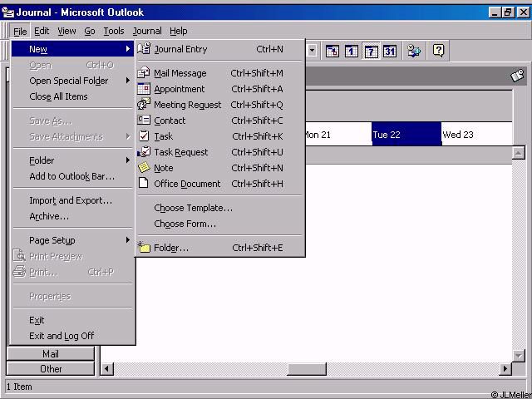Choose Exit and Log Off
Viewport: 532px width, 399px height.
pos(72,336)
